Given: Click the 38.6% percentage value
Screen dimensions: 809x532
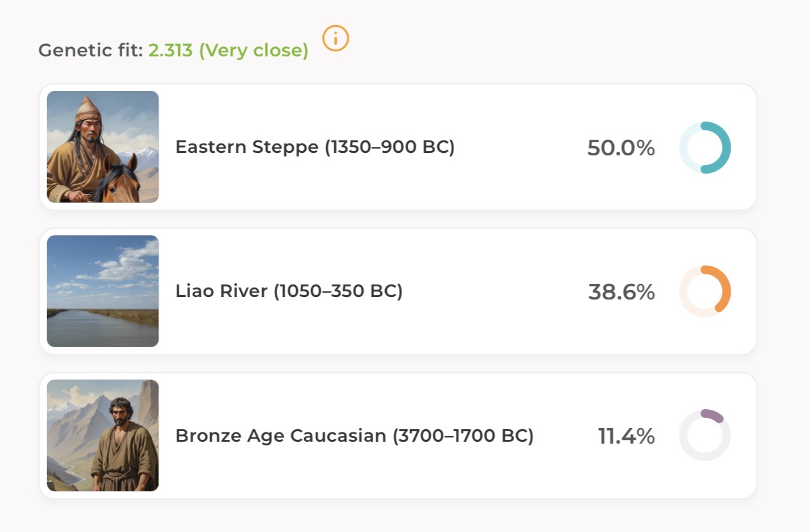Looking at the screenshot, I should pos(621,292).
